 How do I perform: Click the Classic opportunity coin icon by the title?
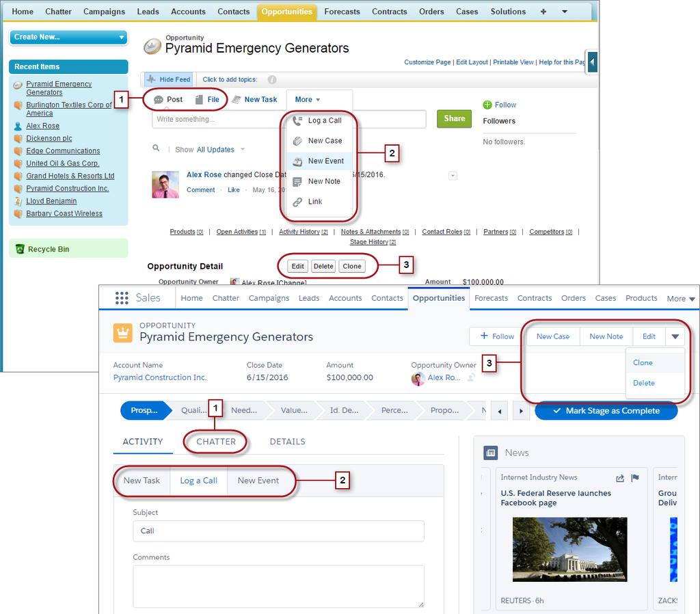pyautogui.click(x=152, y=46)
